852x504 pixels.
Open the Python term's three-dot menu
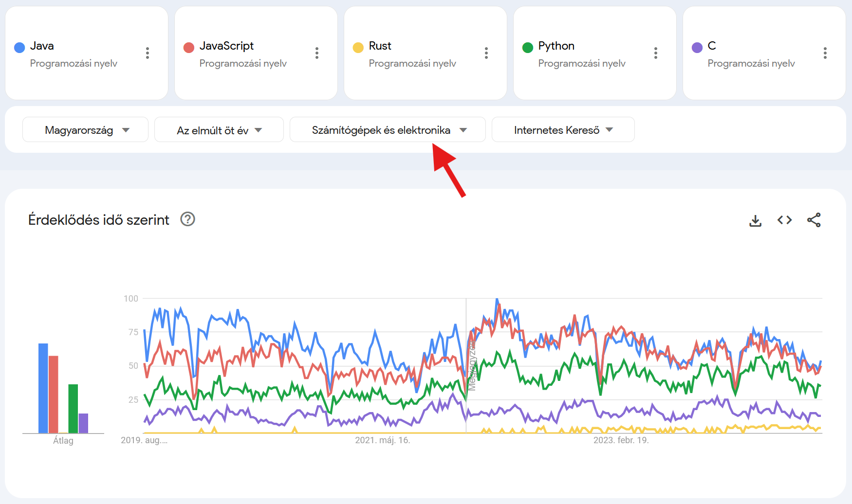pyautogui.click(x=656, y=53)
